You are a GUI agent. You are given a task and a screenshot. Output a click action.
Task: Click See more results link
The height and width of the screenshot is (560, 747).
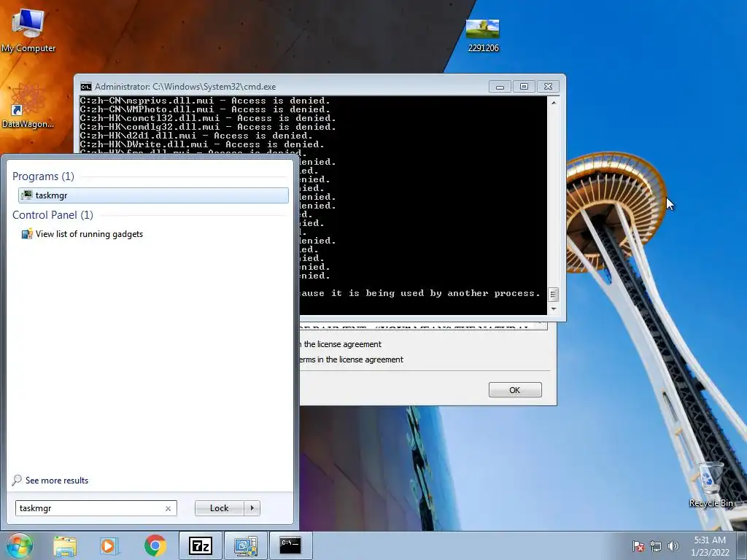[x=50, y=480]
